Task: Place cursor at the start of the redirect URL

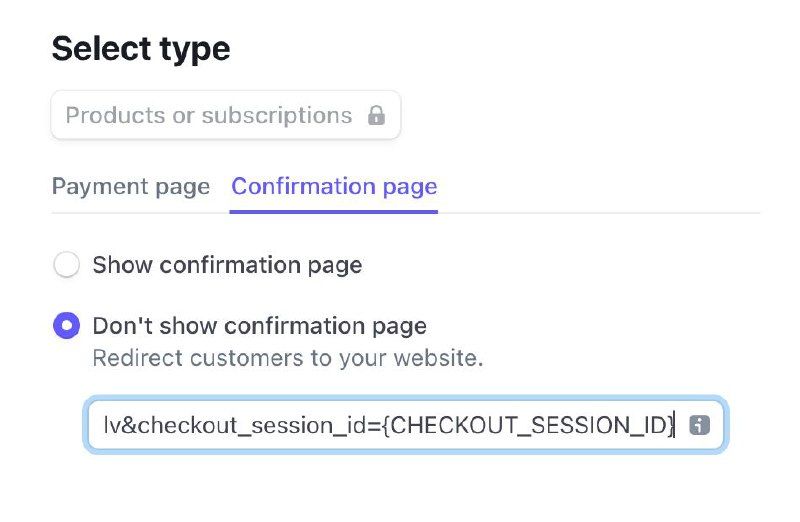Action: click(x=104, y=425)
